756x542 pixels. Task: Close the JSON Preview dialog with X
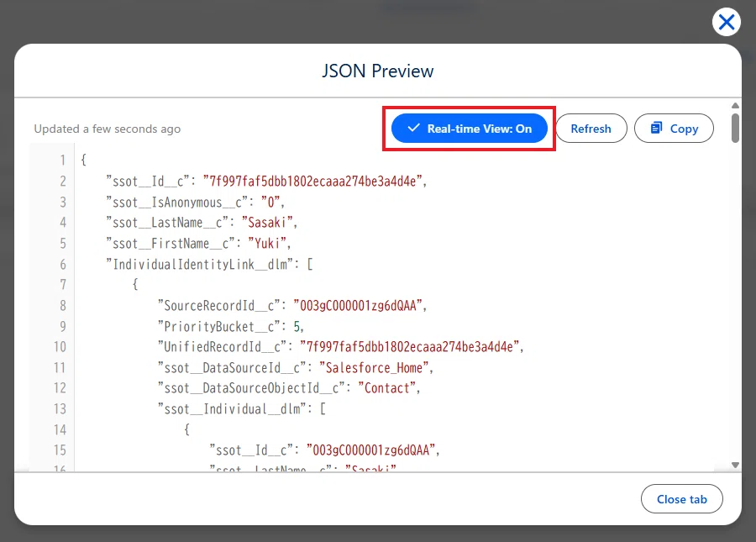coord(726,22)
